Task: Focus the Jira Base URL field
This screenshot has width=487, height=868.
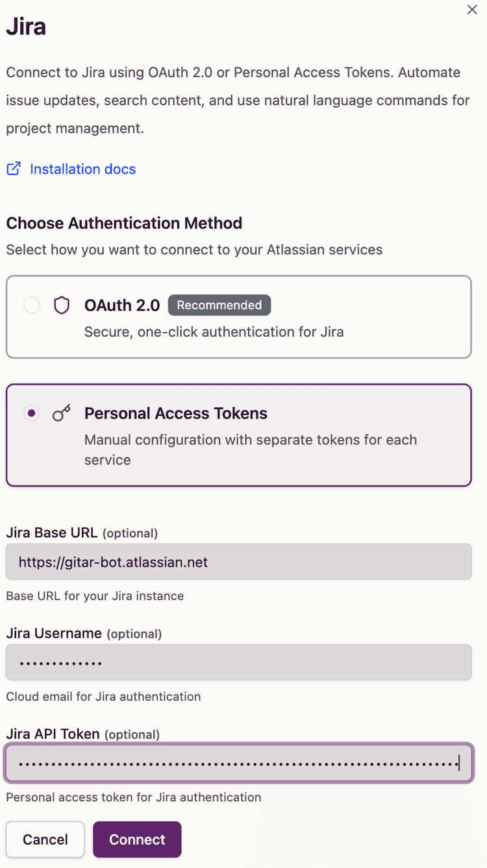Action: [x=238, y=562]
